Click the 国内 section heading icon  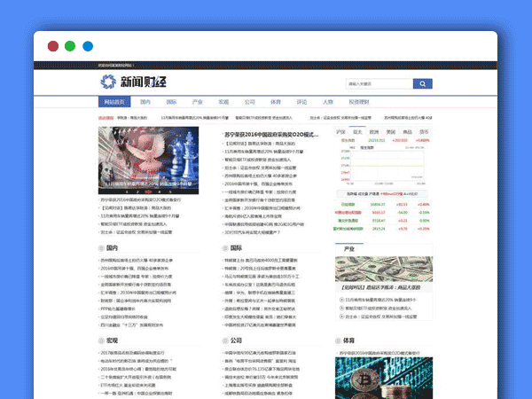click(x=99, y=248)
